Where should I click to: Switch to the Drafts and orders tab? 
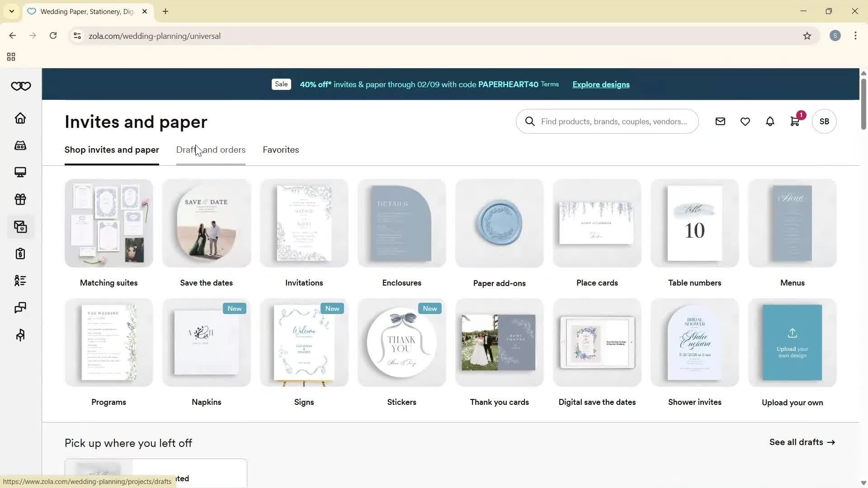[211, 150]
